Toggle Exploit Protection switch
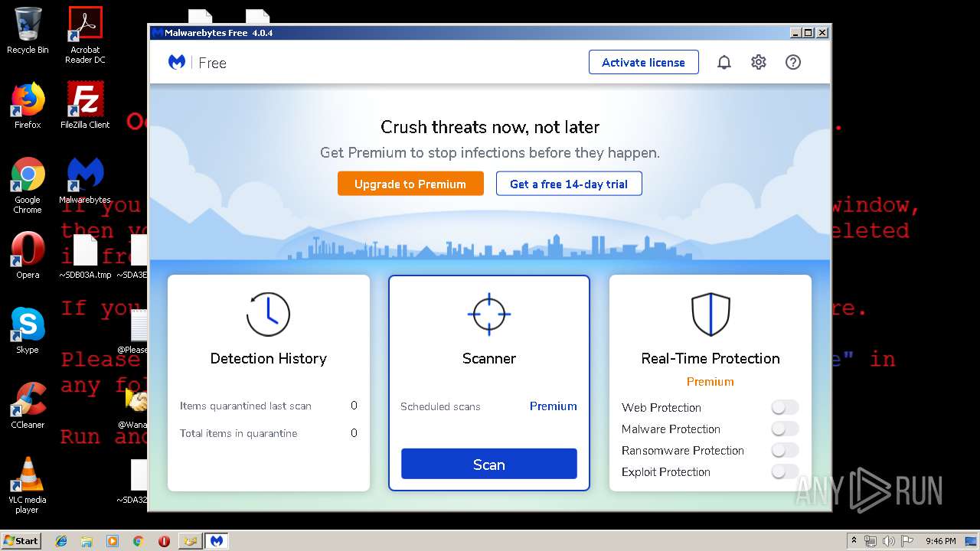980x551 pixels. click(x=785, y=471)
